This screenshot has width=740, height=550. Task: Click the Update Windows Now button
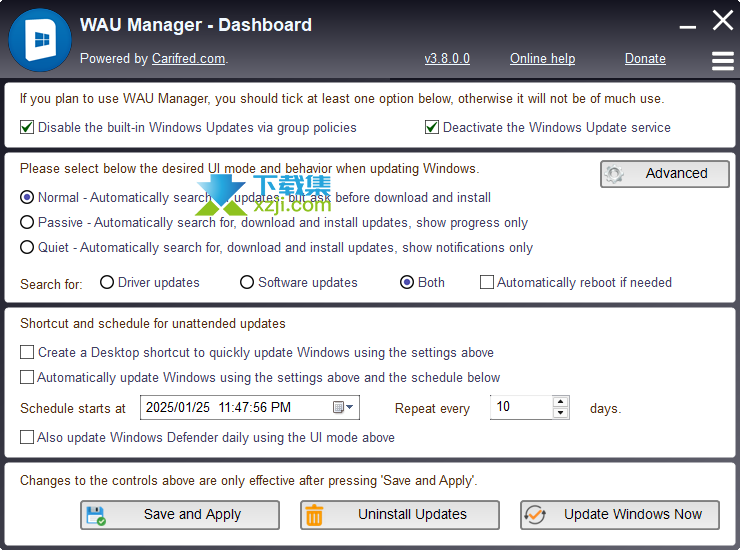pyautogui.click(x=620, y=515)
